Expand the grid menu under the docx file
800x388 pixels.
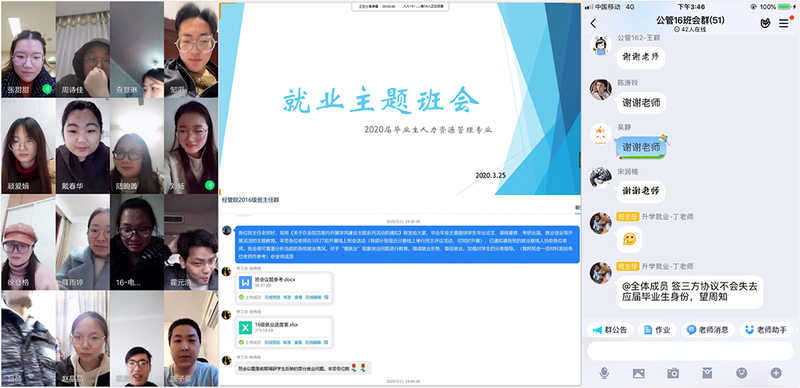pos(327,297)
